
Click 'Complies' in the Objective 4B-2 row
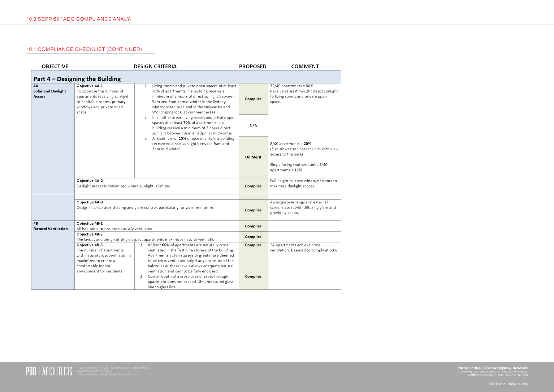(253, 237)
